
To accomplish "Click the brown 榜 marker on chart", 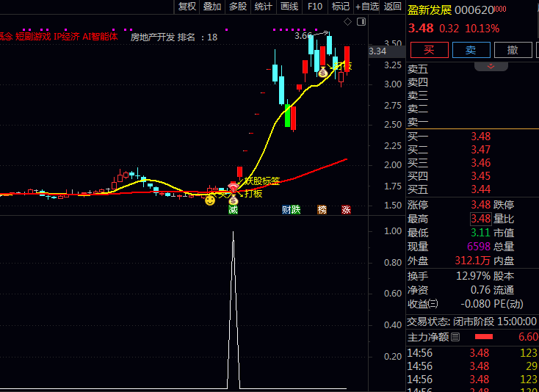I will click(x=322, y=209).
